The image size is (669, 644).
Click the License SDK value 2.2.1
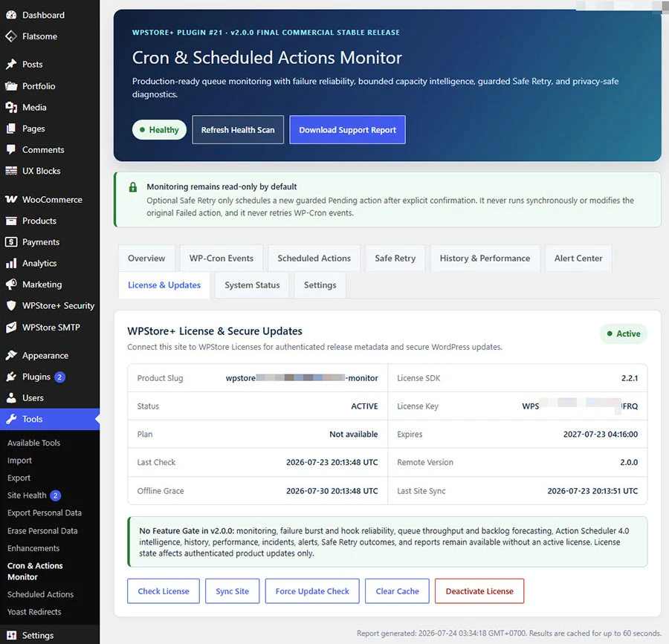point(630,378)
